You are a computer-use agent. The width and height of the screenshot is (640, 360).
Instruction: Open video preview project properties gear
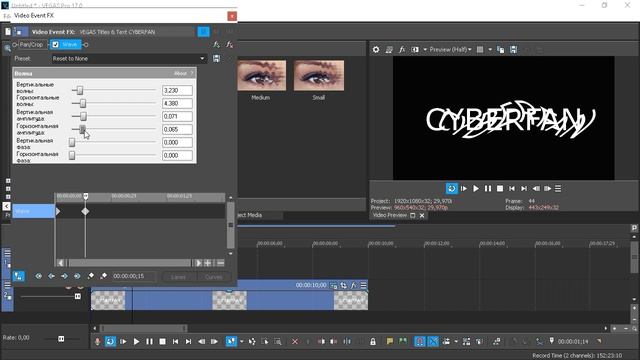pyautogui.click(x=376, y=49)
